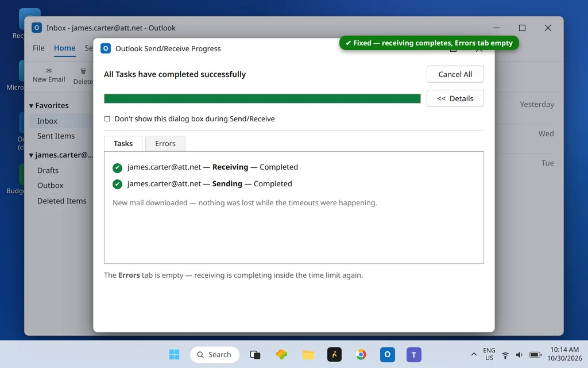This screenshot has height=368, width=588.
Task: Collapse the james.carter@ account folder tree
Action: (x=31, y=155)
